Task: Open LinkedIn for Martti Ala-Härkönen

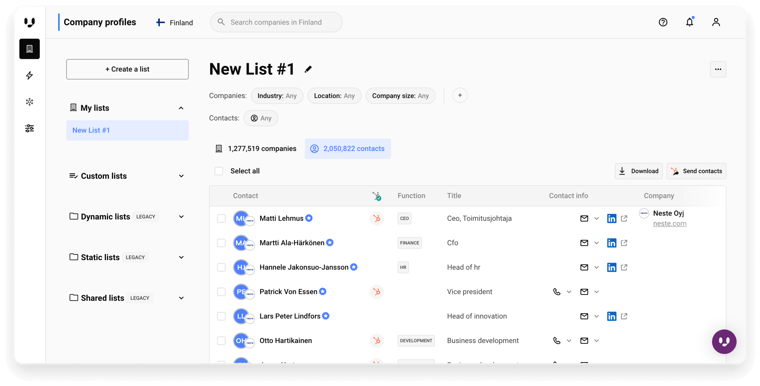Action: pyautogui.click(x=612, y=243)
